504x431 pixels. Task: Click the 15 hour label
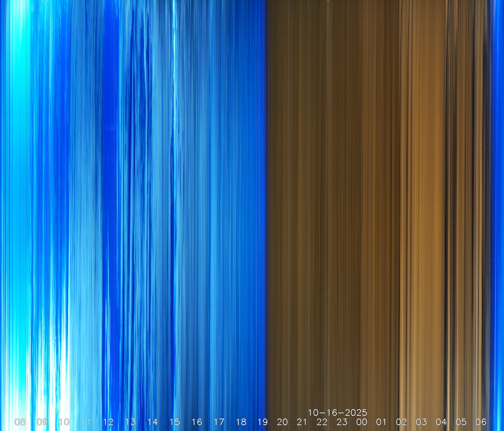[175, 422]
